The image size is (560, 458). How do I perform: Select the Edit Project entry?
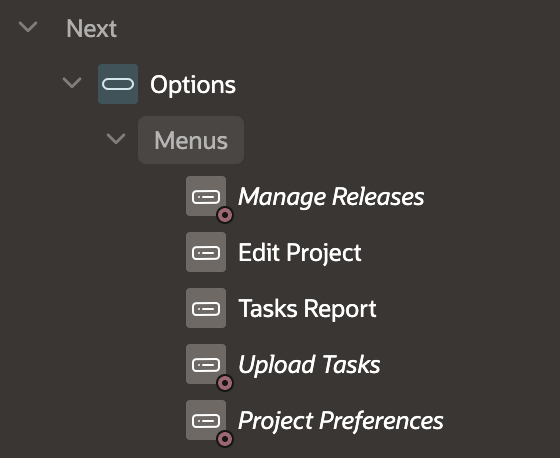click(300, 253)
